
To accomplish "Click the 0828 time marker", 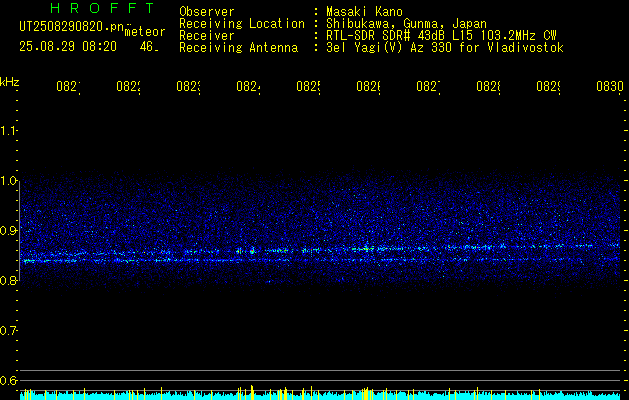I will tap(488, 87).
